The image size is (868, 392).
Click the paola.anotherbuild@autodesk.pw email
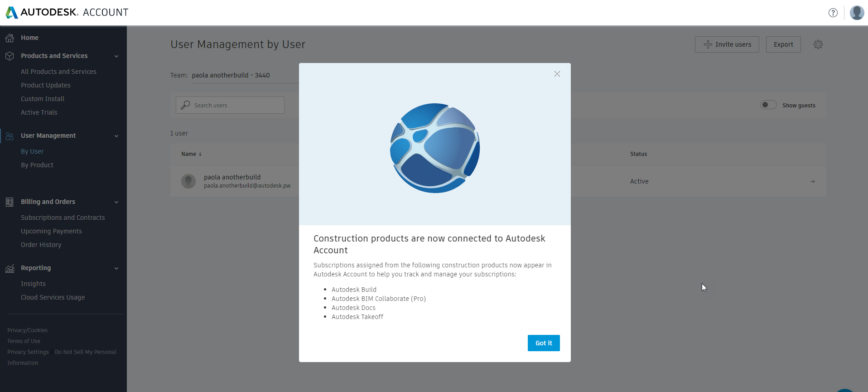click(247, 186)
